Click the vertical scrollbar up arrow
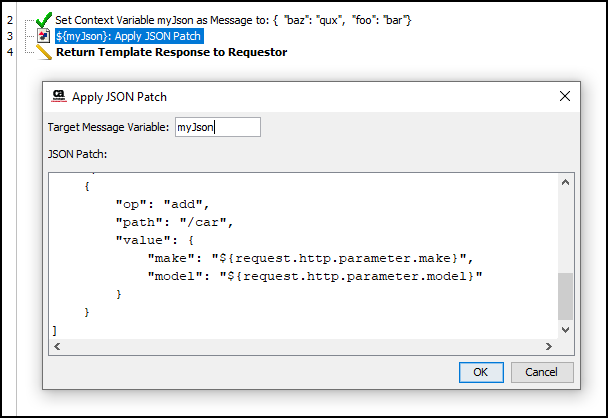 tap(565, 182)
